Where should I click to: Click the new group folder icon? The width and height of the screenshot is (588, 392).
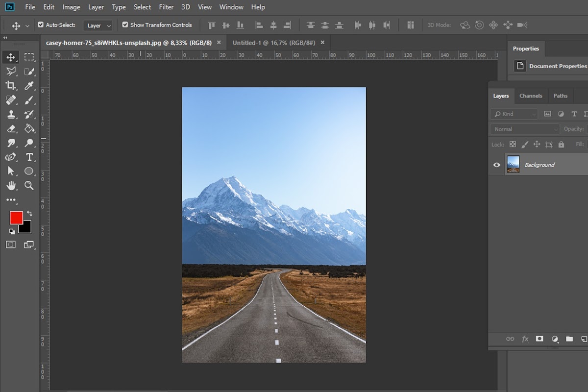tap(569, 339)
